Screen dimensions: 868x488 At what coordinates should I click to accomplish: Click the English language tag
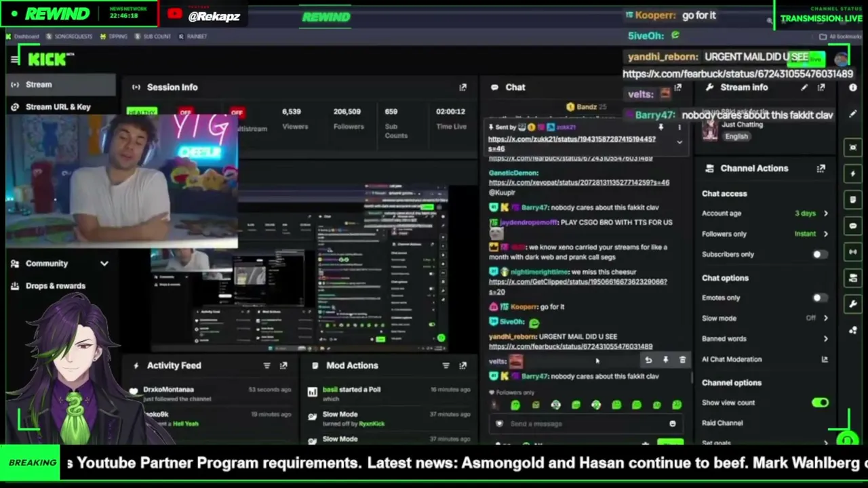(x=736, y=136)
